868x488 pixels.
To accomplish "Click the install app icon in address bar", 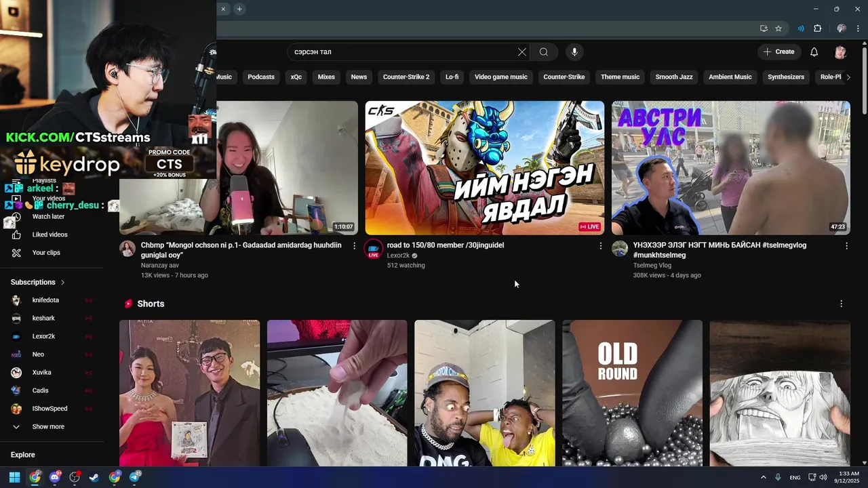I will [764, 28].
